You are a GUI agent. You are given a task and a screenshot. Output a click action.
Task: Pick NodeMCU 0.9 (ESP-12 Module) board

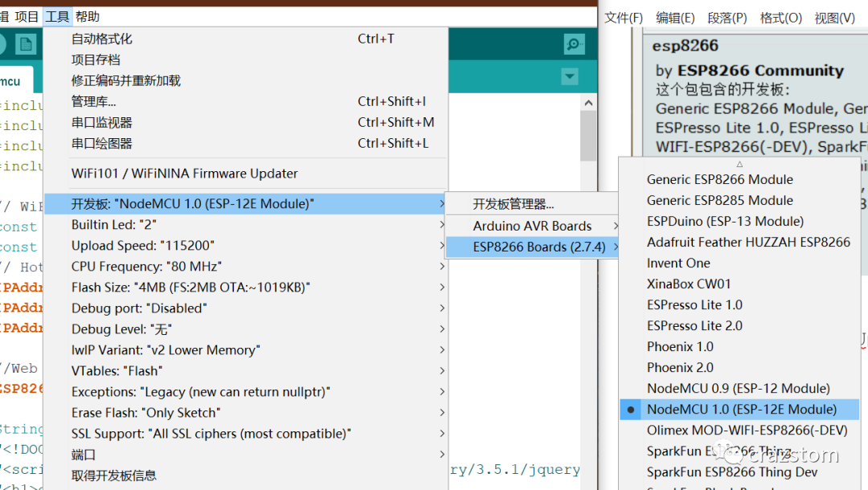point(738,388)
